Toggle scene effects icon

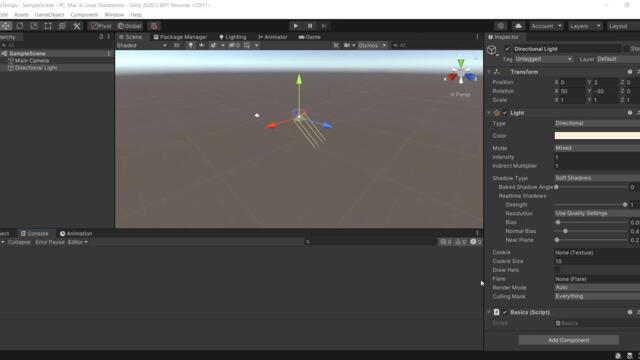(213, 45)
